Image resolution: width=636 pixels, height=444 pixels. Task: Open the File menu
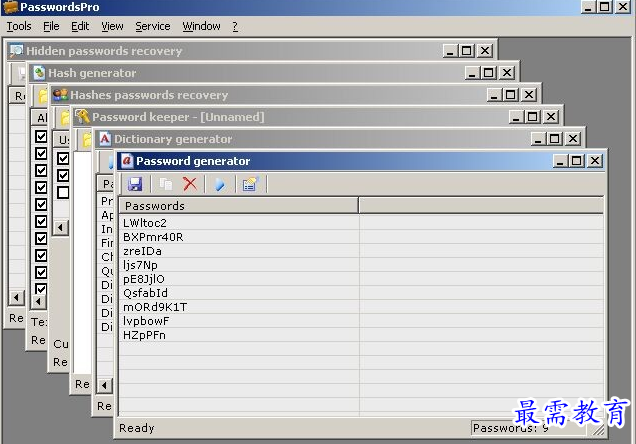coord(51,26)
